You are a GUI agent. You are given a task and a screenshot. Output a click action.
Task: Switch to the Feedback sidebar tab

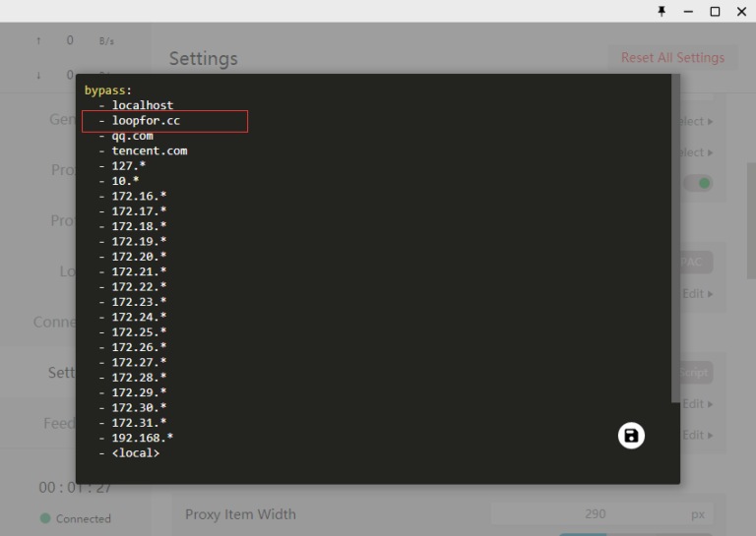coord(59,423)
